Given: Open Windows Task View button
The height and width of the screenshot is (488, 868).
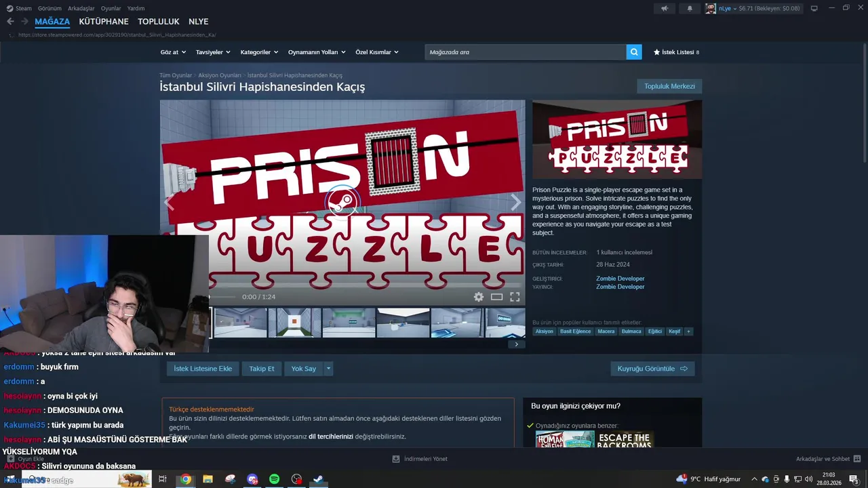Looking at the screenshot, I should point(163,479).
